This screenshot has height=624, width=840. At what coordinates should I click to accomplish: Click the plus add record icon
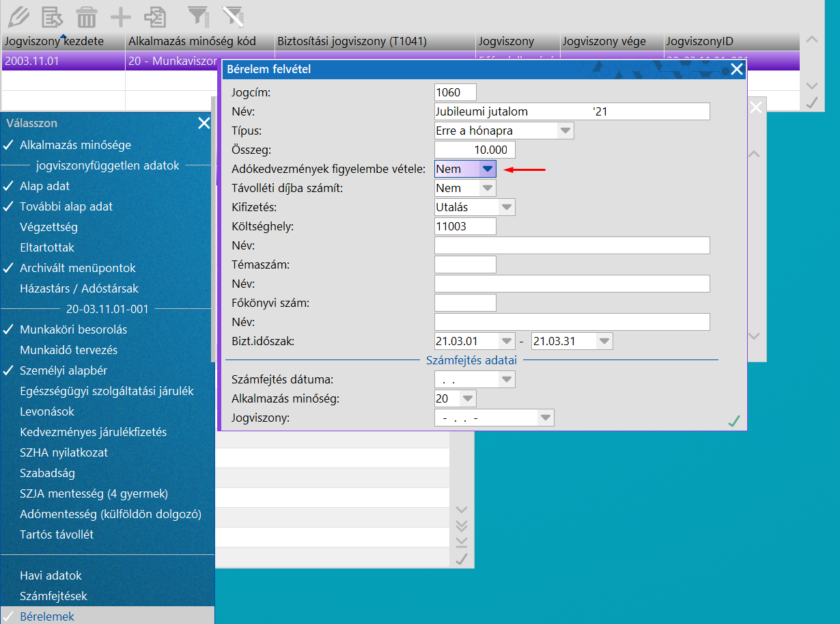pyautogui.click(x=121, y=16)
